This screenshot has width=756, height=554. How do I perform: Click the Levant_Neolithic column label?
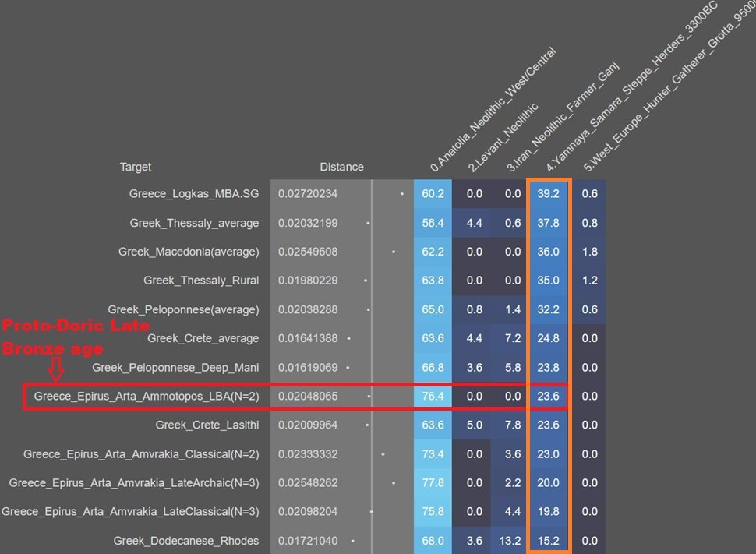(503, 137)
